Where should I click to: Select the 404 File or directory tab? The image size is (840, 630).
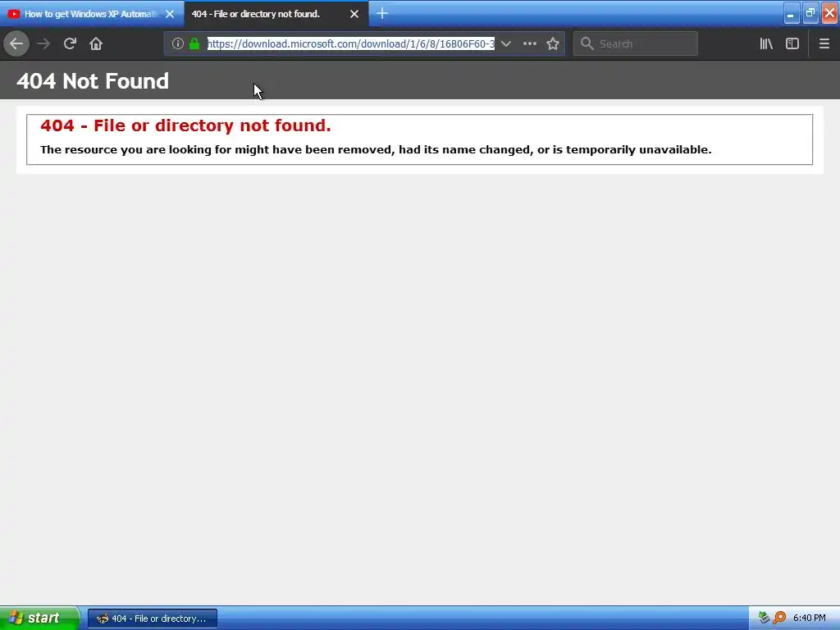[276, 14]
